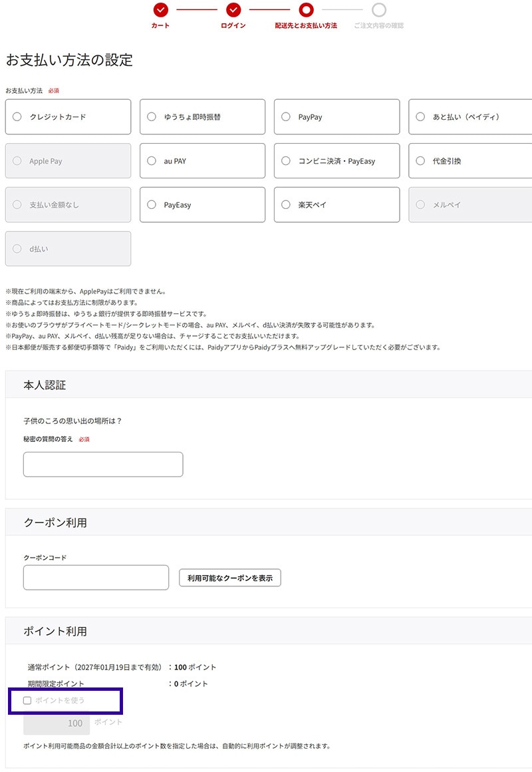Click the Apple Pay radio option
The width and height of the screenshot is (532, 772).
68,161
